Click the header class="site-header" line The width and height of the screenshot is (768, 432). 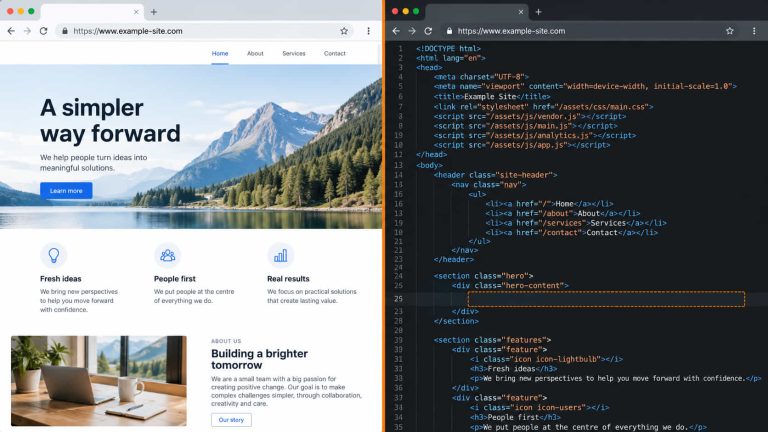[495, 175]
